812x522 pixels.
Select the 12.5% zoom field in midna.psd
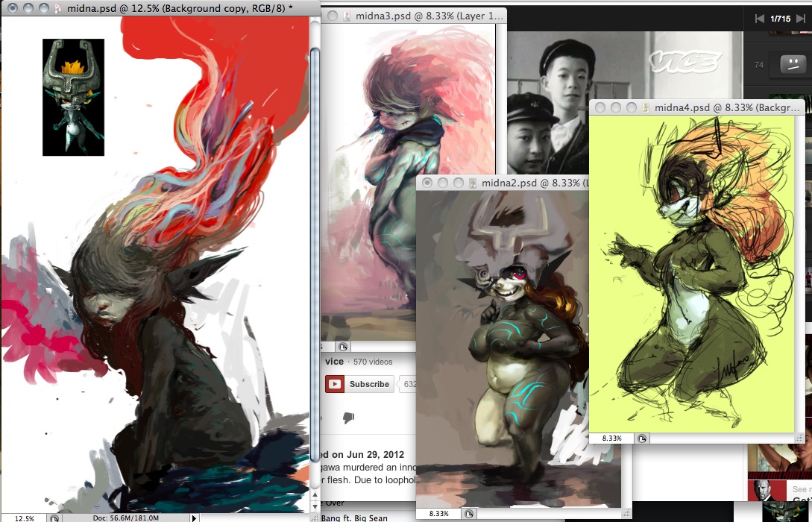24,518
